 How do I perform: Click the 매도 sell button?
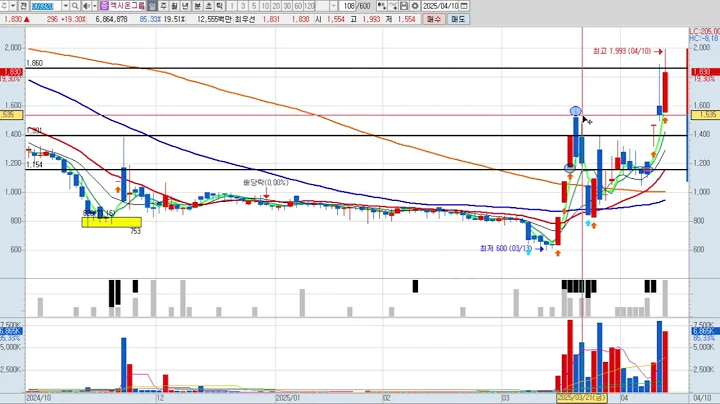tap(458, 19)
